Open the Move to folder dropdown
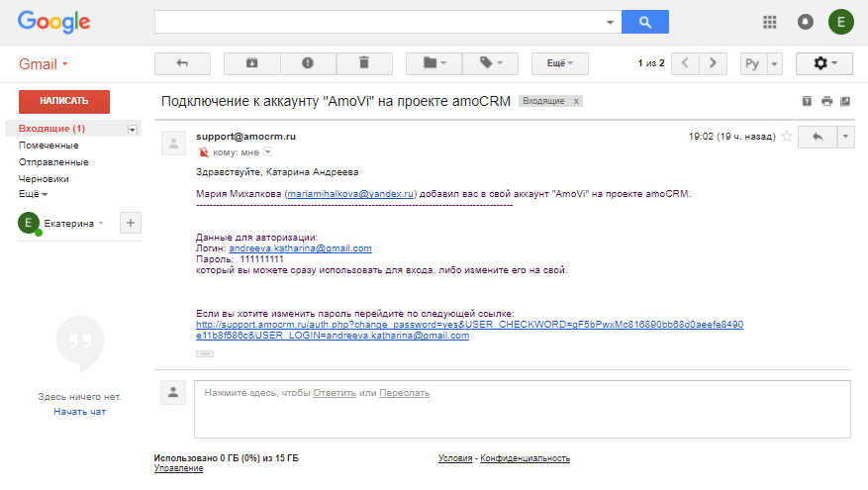The width and height of the screenshot is (868, 490). click(434, 62)
